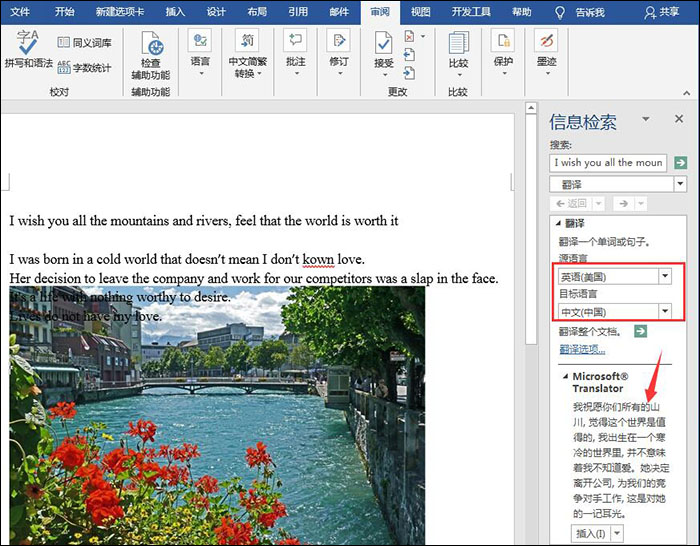Open the Reject change dropdown arrow
Screen dimensions: 700x546
click(x=423, y=36)
